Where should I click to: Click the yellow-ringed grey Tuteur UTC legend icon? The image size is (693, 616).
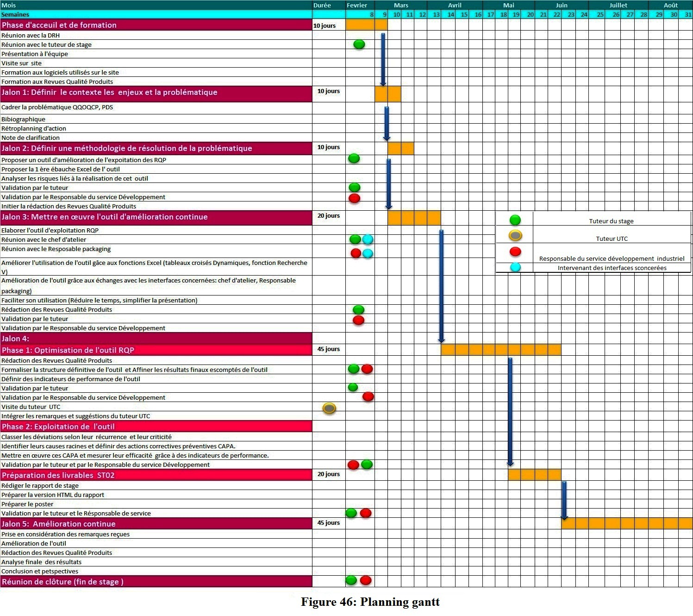(515, 235)
